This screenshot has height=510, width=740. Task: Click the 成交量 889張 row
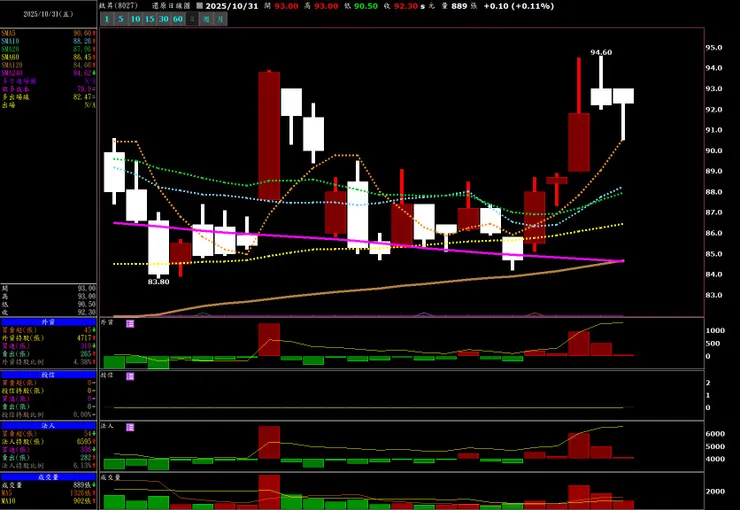click(49, 485)
